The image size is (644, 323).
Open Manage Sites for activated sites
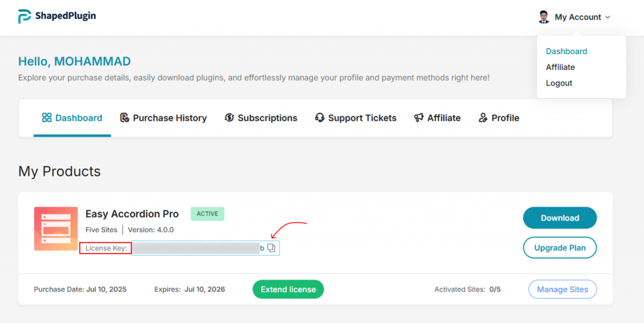(562, 290)
